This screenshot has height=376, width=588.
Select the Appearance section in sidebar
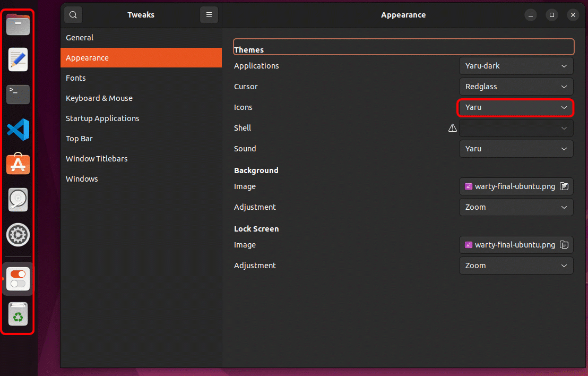tap(141, 58)
